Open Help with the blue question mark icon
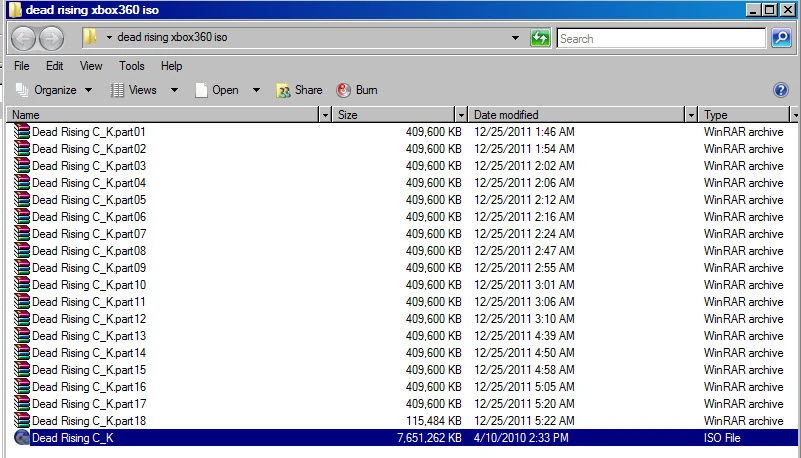 click(781, 90)
